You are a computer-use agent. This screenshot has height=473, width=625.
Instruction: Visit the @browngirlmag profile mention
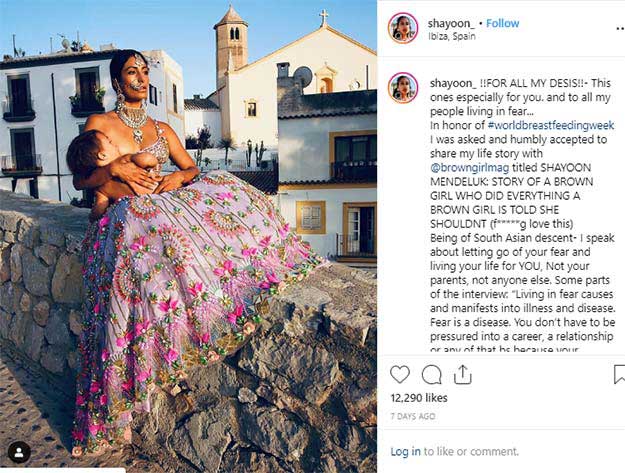(470, 168)
